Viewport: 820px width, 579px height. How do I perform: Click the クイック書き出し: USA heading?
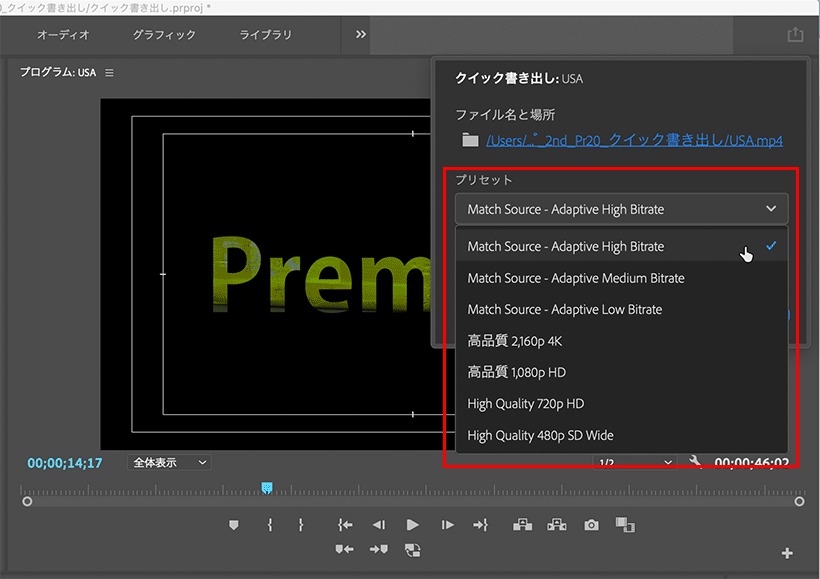[x=519, y=78]
